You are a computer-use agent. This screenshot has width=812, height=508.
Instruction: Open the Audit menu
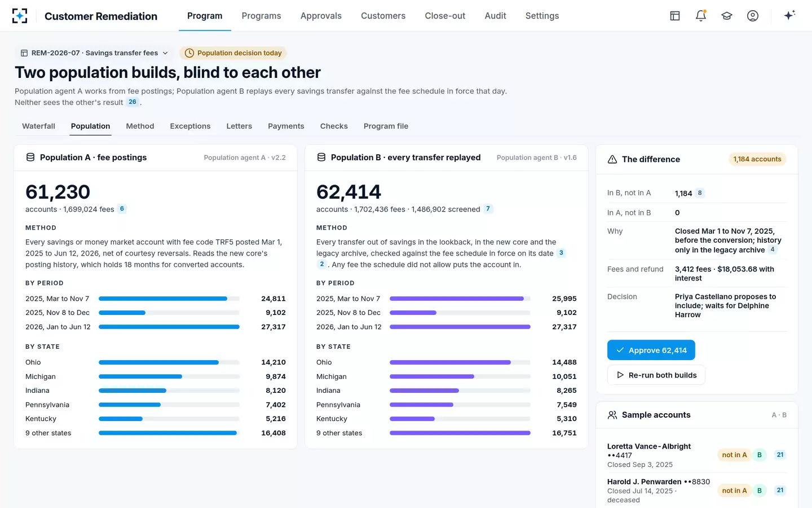point(496,16)
